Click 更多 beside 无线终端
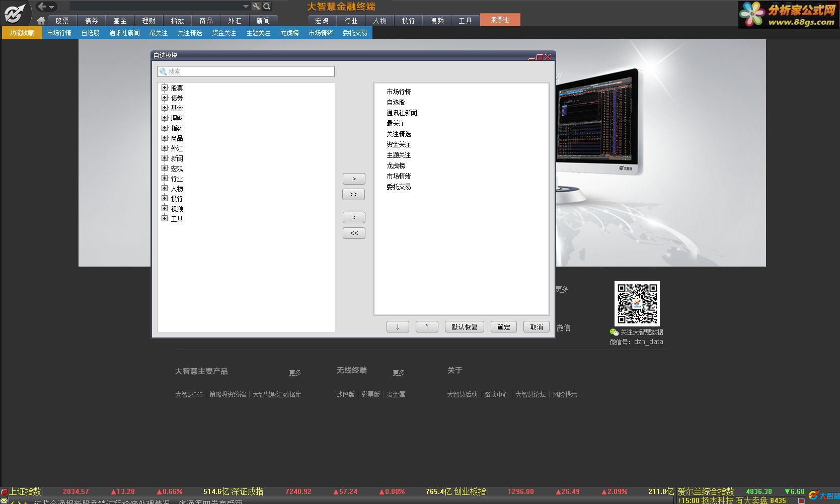 (x=399, y=373)
